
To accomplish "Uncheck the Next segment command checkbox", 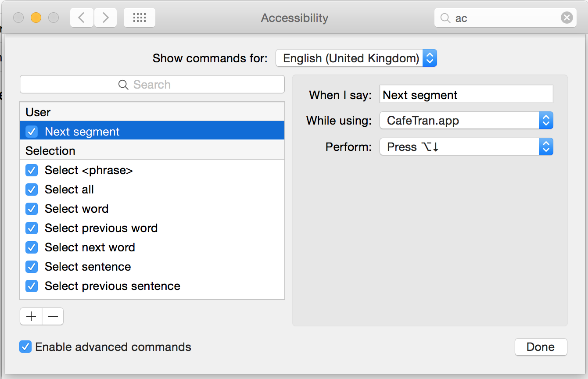I will click(x=32, y=132).
